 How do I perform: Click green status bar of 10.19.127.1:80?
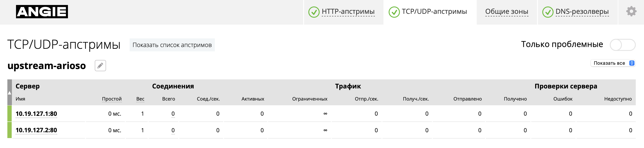tap(10, 113)
